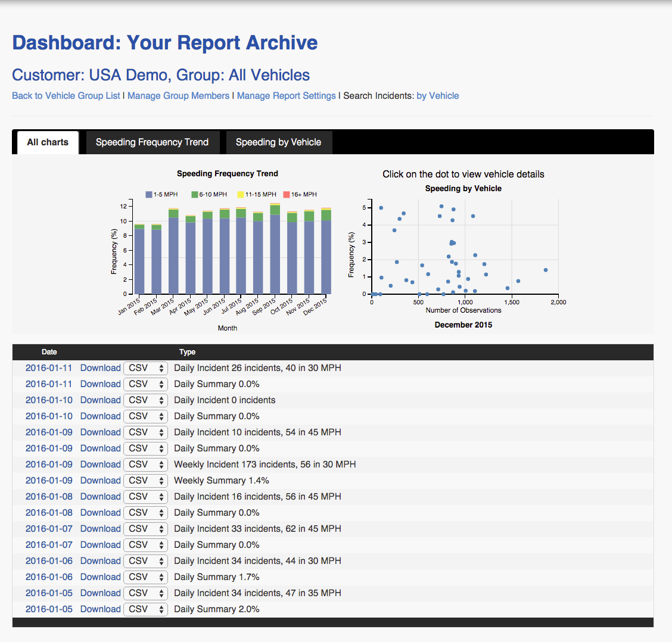Image resolution: width=672 pixels, height=642 pixels.
Task: Expand the format dropdown for Weekly Summary 1.4%
Action: [x=145, y=481]
